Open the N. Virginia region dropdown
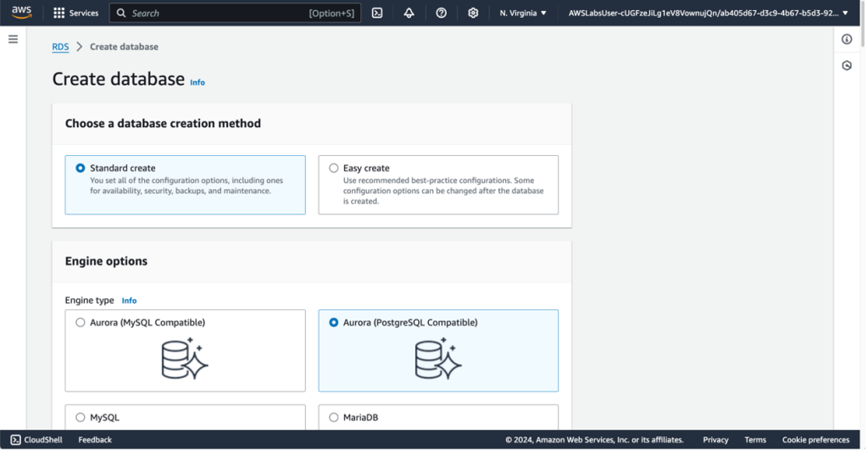 (x=522, y=13)
